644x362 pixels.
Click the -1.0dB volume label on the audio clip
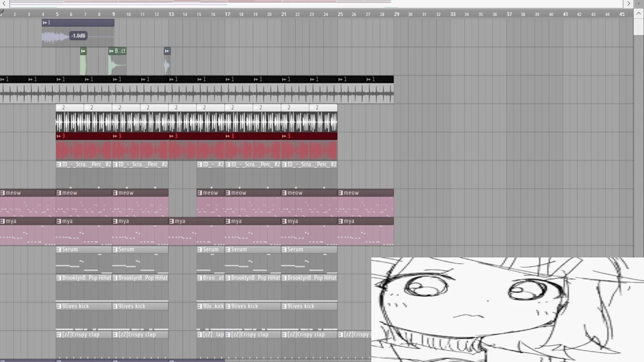(78, 36)
